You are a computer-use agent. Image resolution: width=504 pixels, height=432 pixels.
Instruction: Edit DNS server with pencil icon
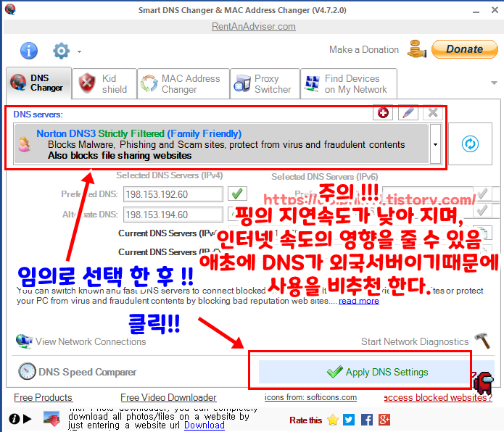[408, 113]
